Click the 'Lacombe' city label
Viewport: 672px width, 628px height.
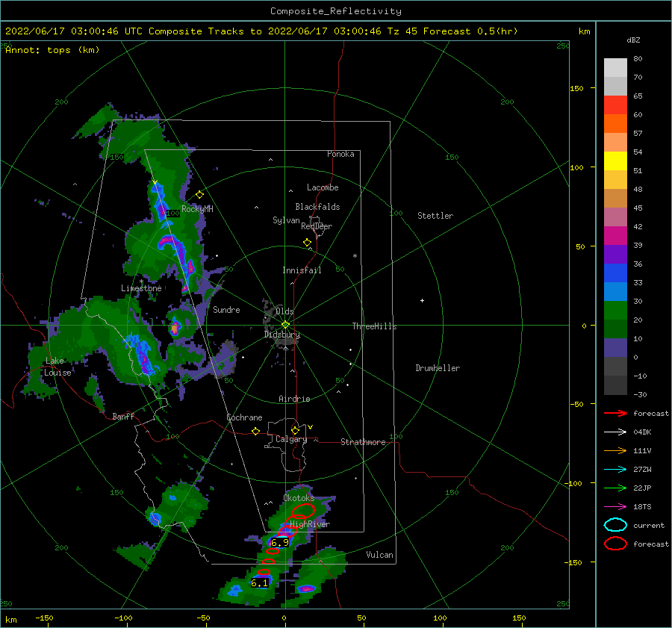[323, 187]
